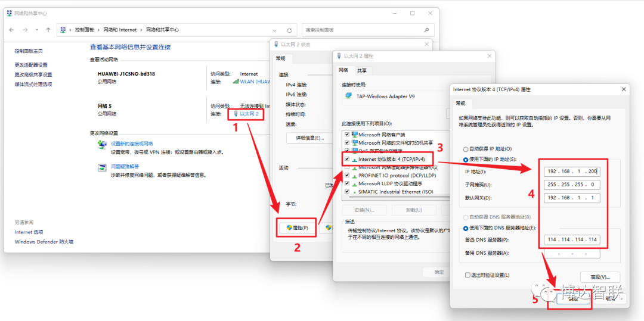The width and height of the screenshot is (644, 321).
Task: Open 问题疑难解答 link
Action: click(125, 166)
